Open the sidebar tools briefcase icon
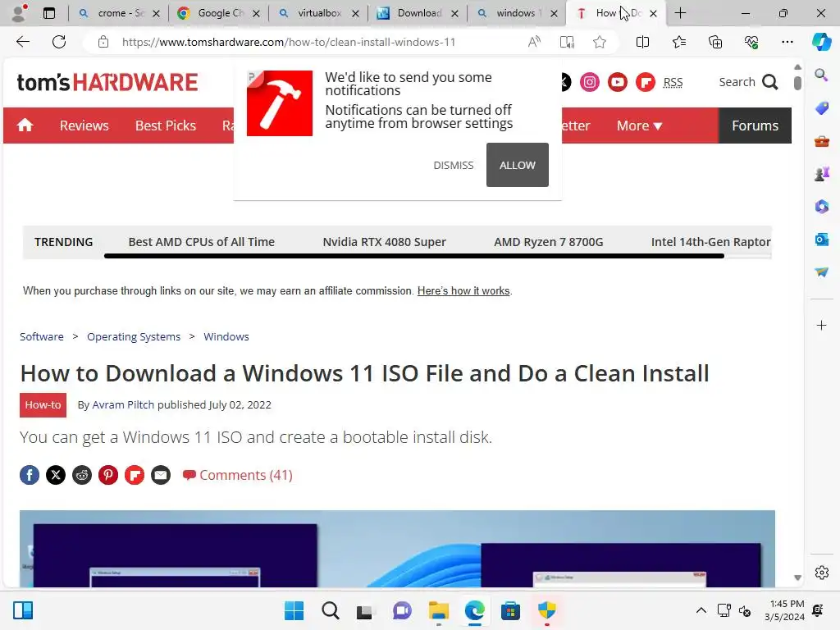Image resolution: width=840 pixels, height=630 pixels. [x=821, y=141]
